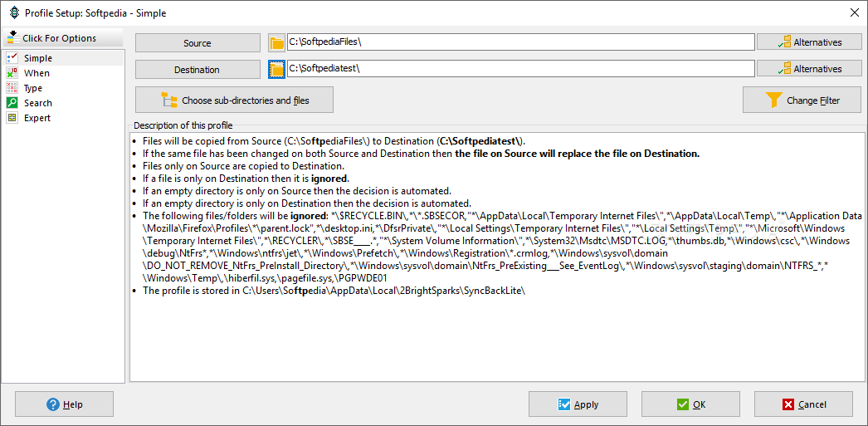Image resolution: width=868 pixels, height=426 pixels.
Task: Click the Help button
Action: pyautogui.click(x=64, y=404)
